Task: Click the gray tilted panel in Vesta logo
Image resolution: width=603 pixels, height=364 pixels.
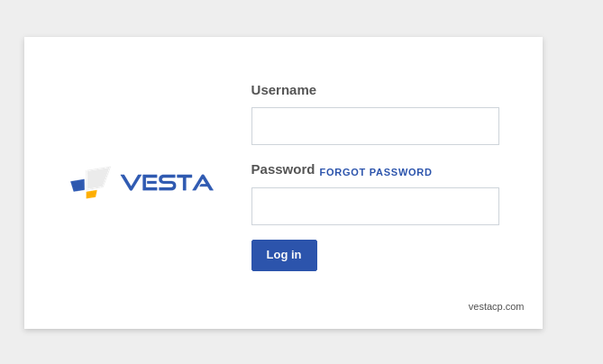Action: 98,177
